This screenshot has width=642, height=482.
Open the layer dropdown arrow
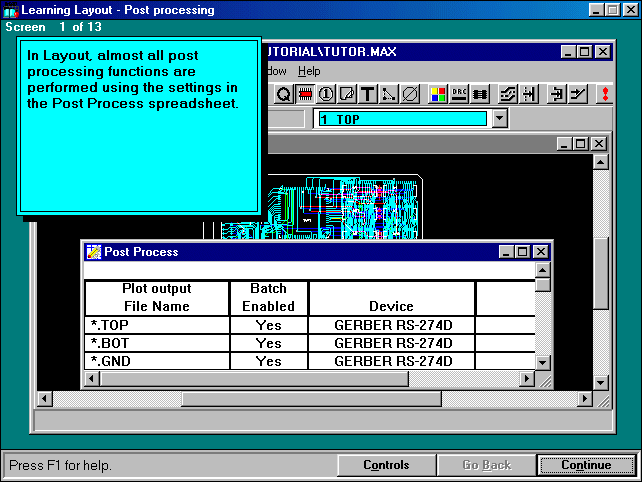click(500, 118)
